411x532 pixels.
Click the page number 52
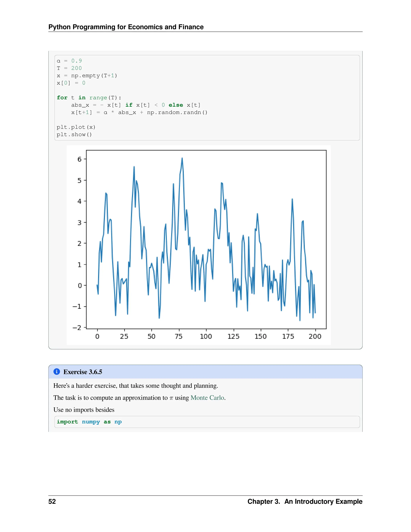pyautogui.click(x=52, y=501)
